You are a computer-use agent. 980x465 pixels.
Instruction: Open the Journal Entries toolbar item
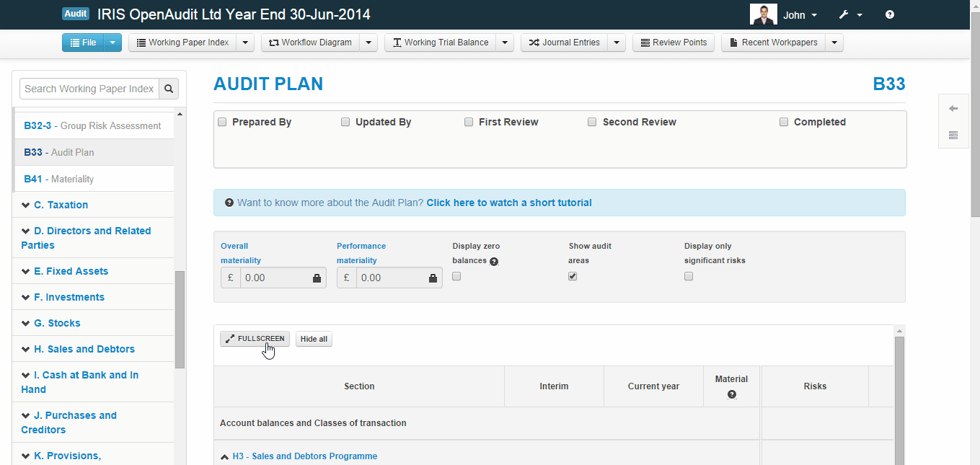pyautogui.click(x=564, y=43)
